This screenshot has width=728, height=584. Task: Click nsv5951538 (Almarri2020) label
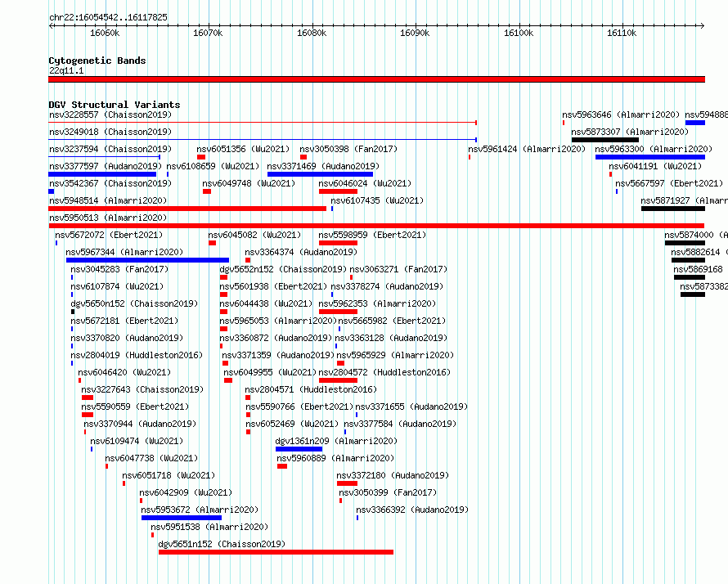(209, 527)
